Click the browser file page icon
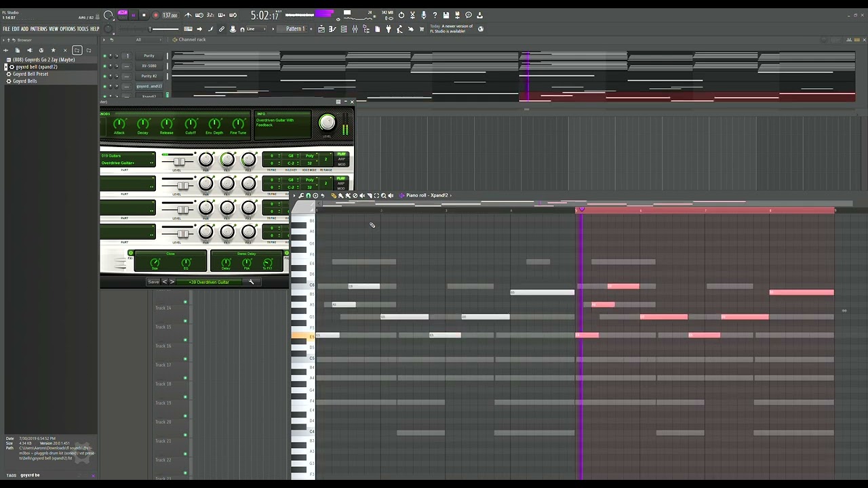The width and height of the screenshot is (868, 488). 18,50
